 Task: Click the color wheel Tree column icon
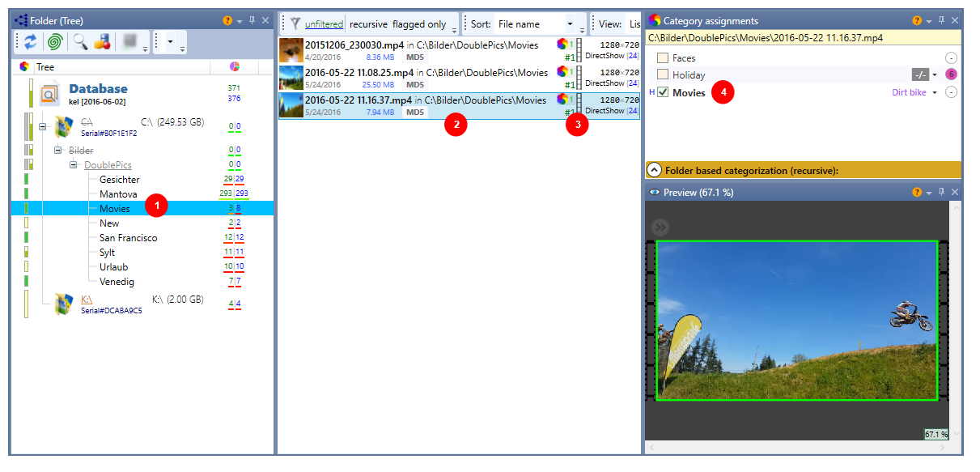[x=25, y=67]
